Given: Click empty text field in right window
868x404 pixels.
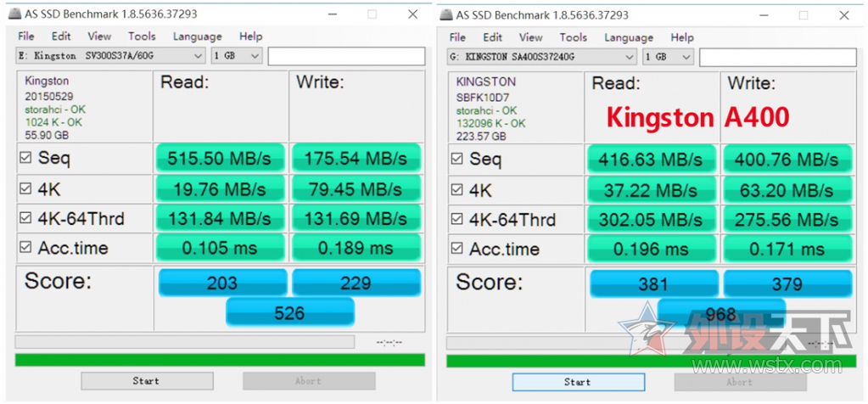Looking at the screenshot, I should pyautogui.click(x=778, y=57).
